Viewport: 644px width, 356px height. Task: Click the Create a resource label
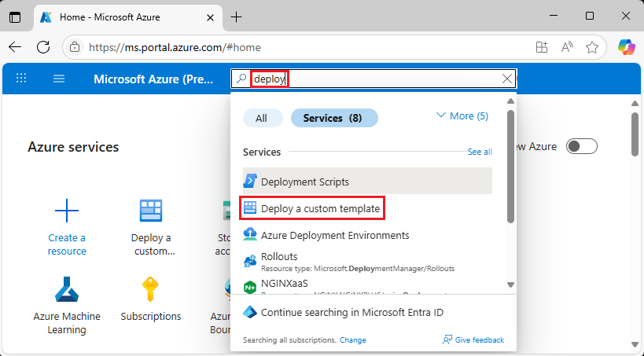click(67, 244)
